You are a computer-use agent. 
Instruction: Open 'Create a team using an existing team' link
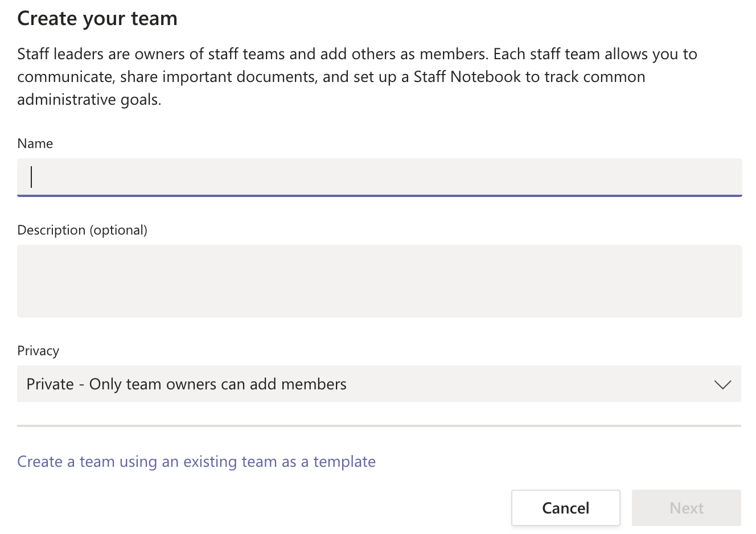196,461
